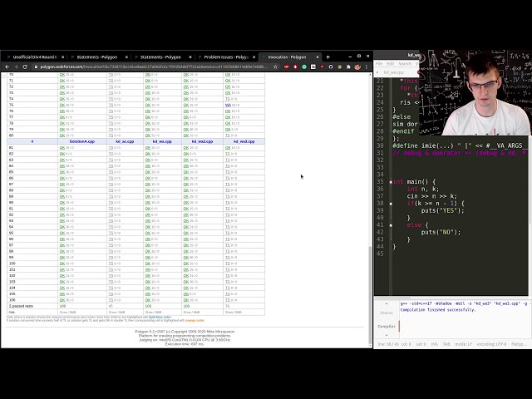Click the "Compilation finished successfully." message

pos(438,310)
